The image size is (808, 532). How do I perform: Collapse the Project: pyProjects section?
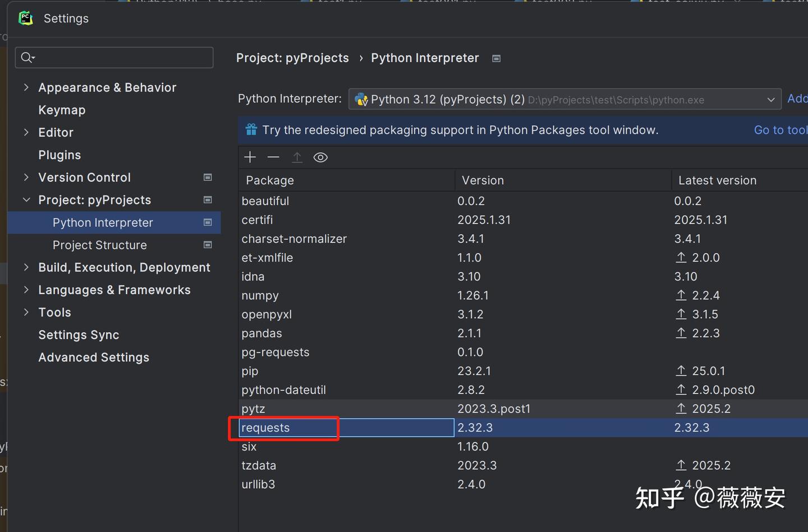pos(26,200)
